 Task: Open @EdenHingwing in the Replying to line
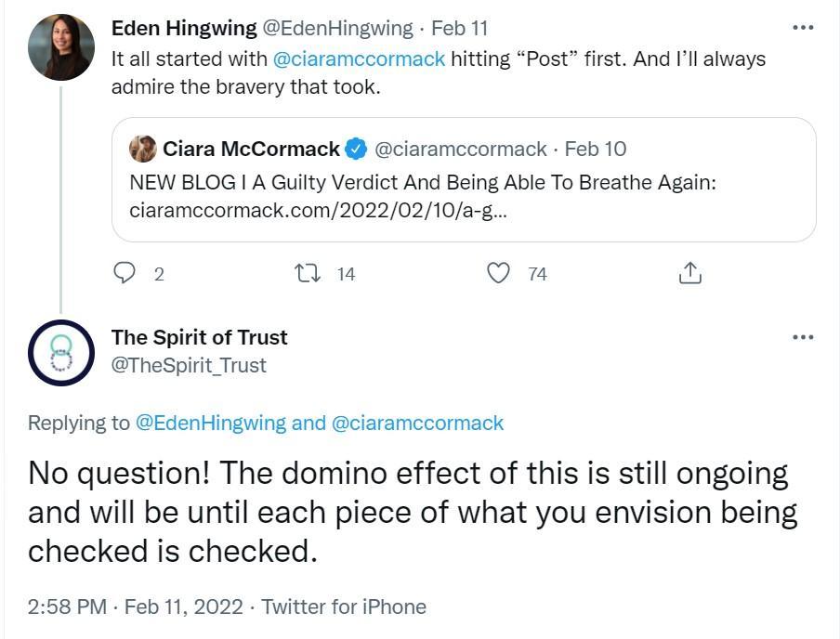(x=211, y=424)
